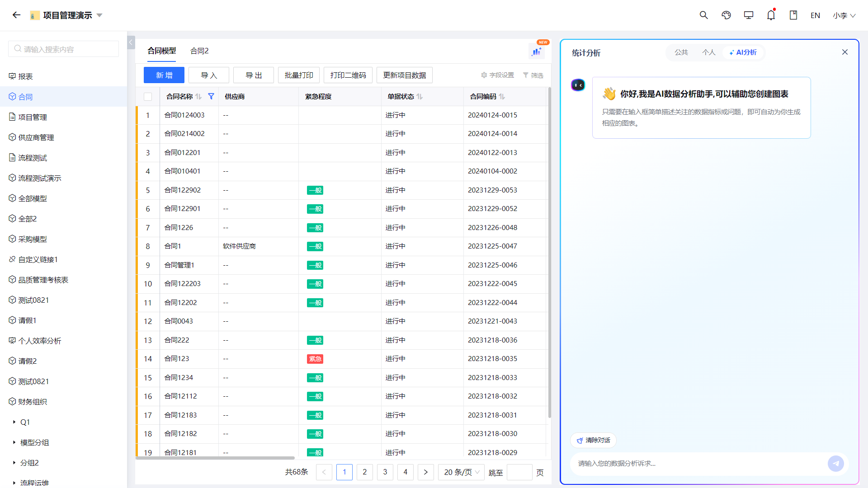Go to next page arrow
This screenshot has width=868, height=488.
click(426, 472)
